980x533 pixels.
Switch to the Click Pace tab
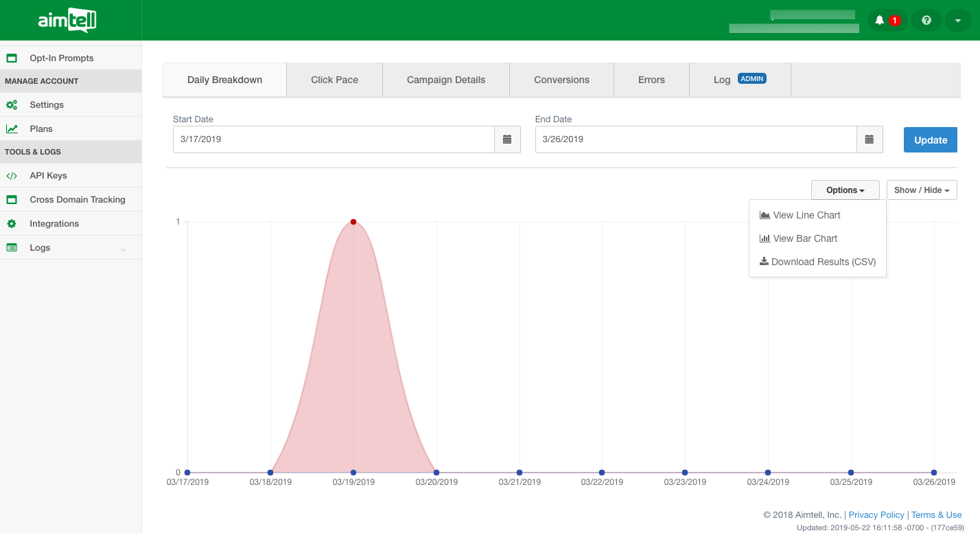(x=334, y=80)
